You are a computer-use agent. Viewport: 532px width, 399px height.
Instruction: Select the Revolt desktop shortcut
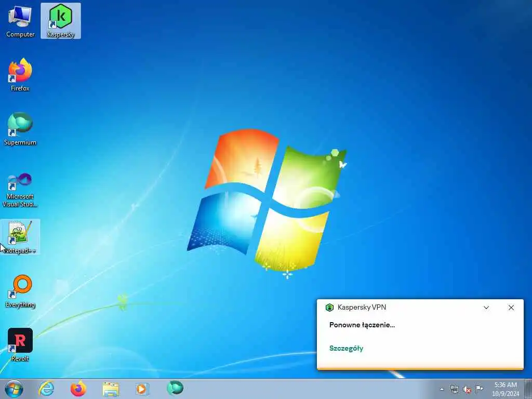tap(20, 345)
